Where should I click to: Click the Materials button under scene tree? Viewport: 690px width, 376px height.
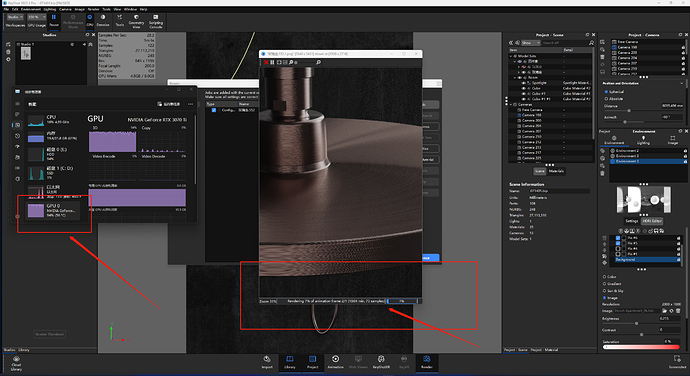pos(556,171)
